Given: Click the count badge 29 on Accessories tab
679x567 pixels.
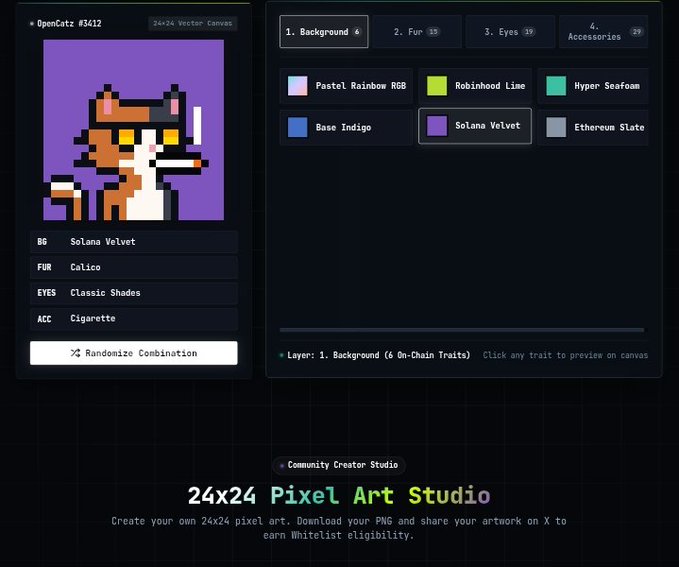Looking at the screenshot, I should point(637,32).
